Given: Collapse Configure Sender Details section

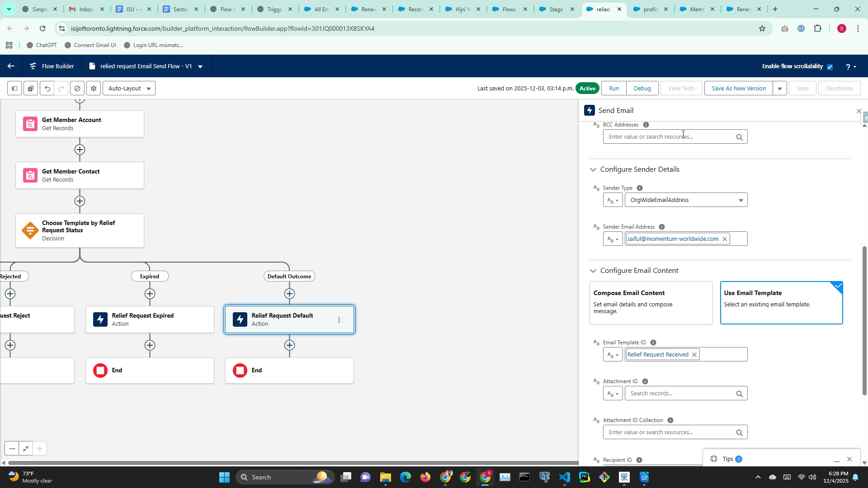Looking at the screenshot, I should [593, 170].
